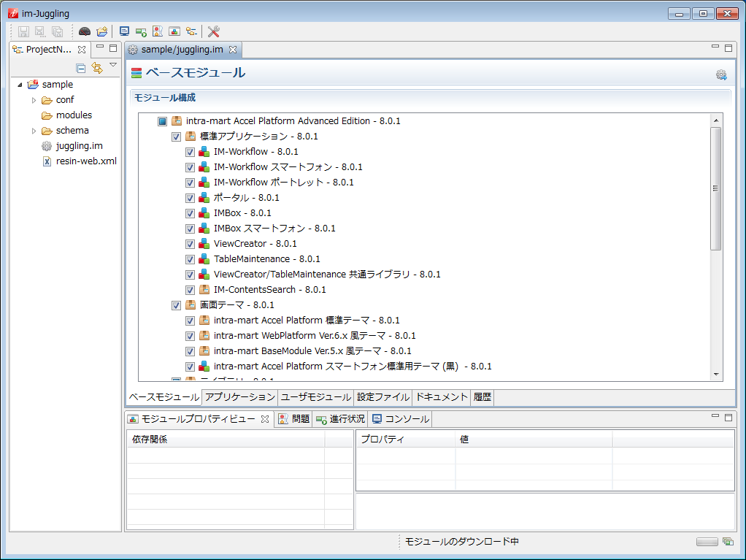Toggle intra-mart Accel Platform Advanced Edition checkbox
Screen dimensions: 746x560
pos(162,121)
